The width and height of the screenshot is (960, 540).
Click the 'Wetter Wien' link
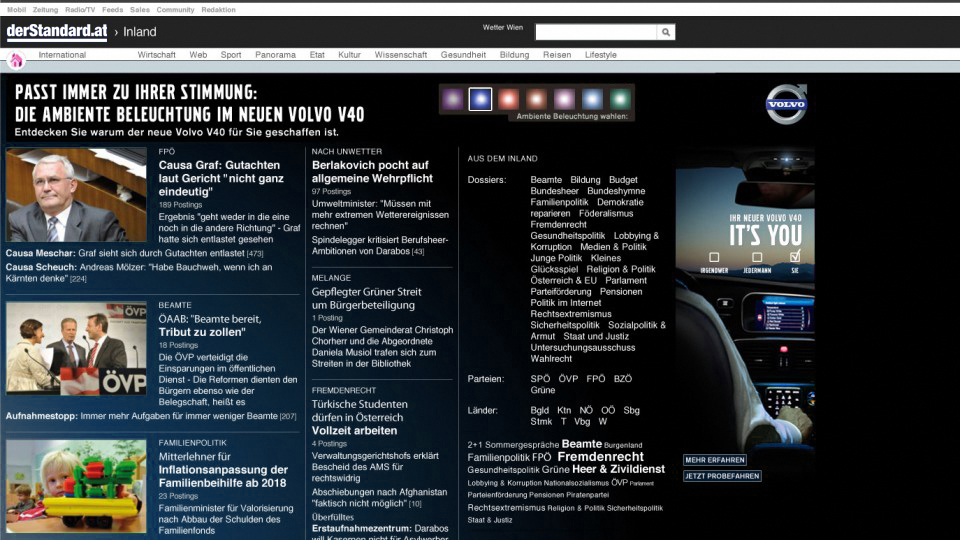tap(503, 27)
